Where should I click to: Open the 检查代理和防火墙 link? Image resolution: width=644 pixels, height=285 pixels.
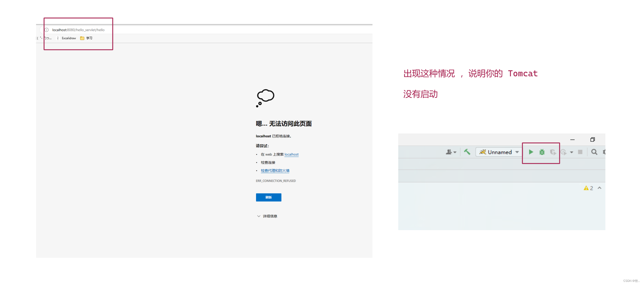coord(275,171)
